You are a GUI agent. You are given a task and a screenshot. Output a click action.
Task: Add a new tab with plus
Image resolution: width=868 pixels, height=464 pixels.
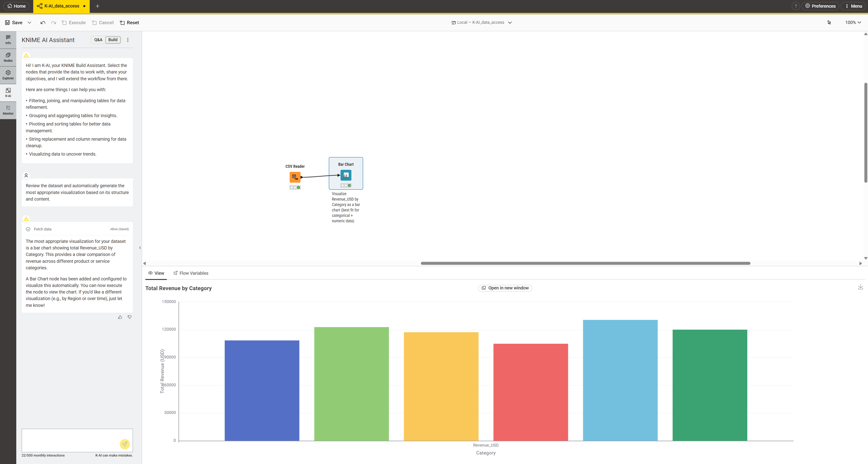(97, 6)
